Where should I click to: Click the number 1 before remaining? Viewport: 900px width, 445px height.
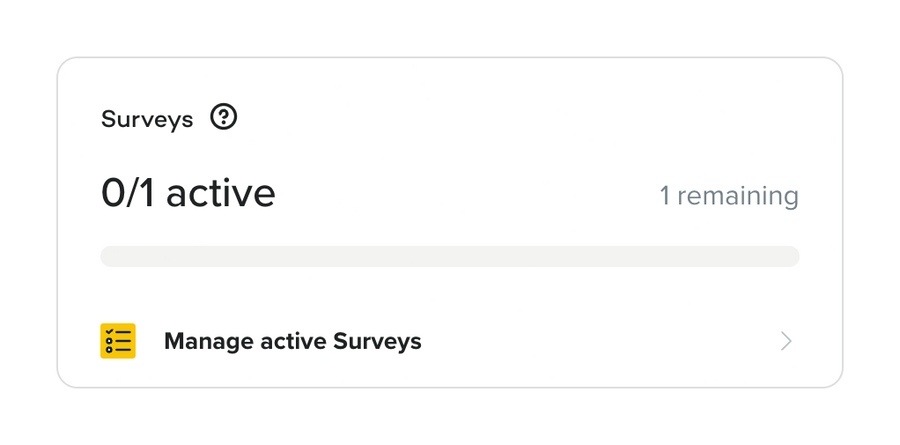coord(665,196)
